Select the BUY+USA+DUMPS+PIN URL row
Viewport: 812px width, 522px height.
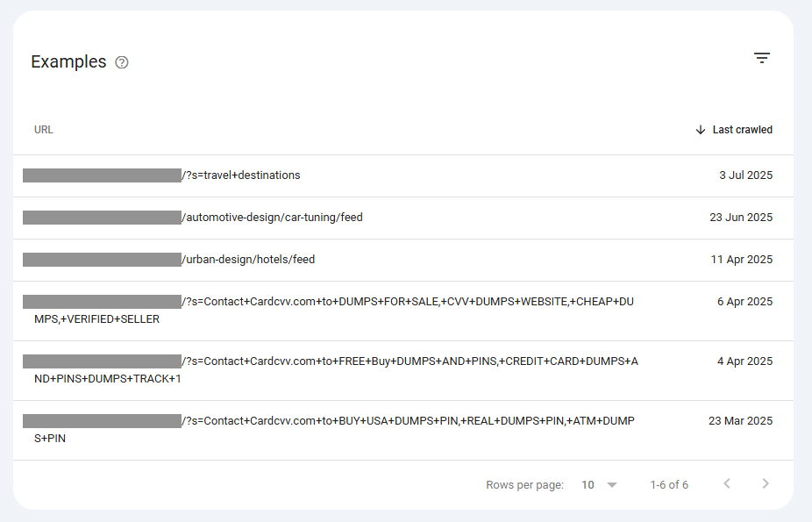tap(402, 431)
